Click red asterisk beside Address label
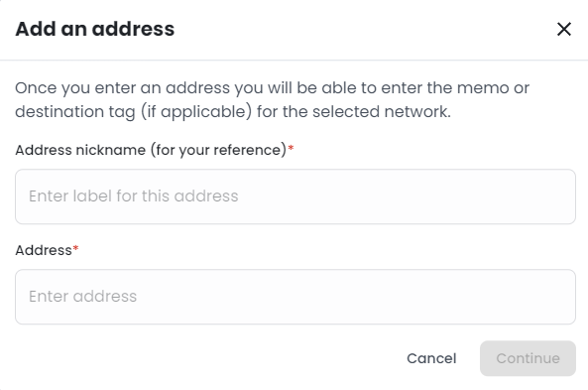The height and width of the screenshot is (390, 588). [75, 248]
